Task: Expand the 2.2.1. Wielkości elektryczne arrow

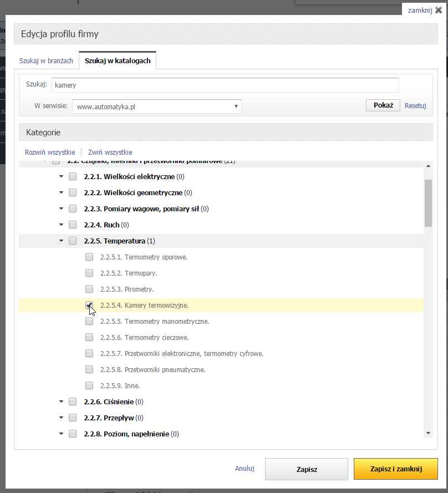Action: click(61, 177)
